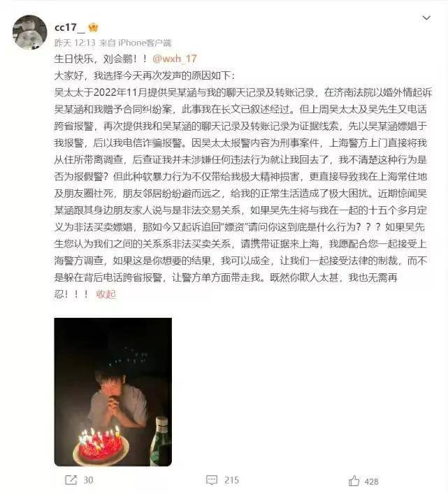448x494 pixels.
Task: Click the line starting with 大家好
Action: (x=145, y=75)
